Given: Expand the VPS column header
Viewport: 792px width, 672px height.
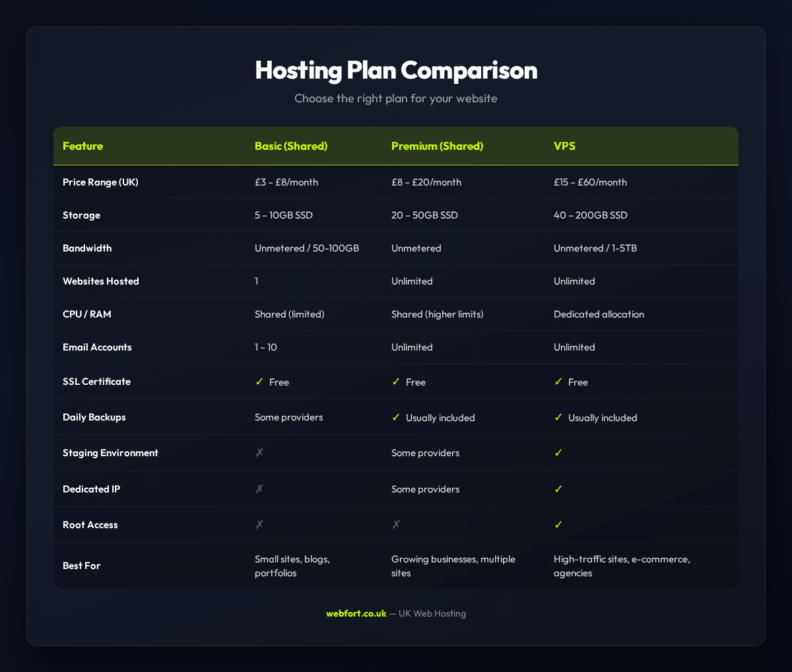Looking at the screenshot, I should click(x=564, y=146).
